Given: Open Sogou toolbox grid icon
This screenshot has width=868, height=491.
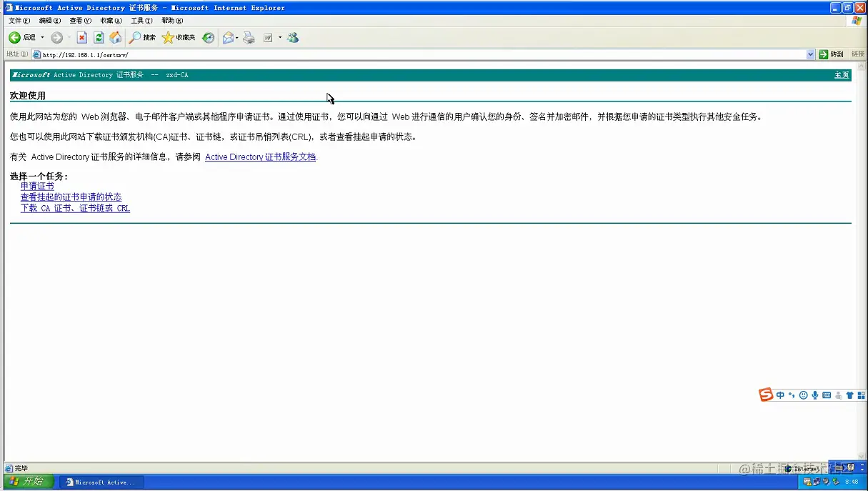Looking at the screenshot, I should (x=861, y=395).
